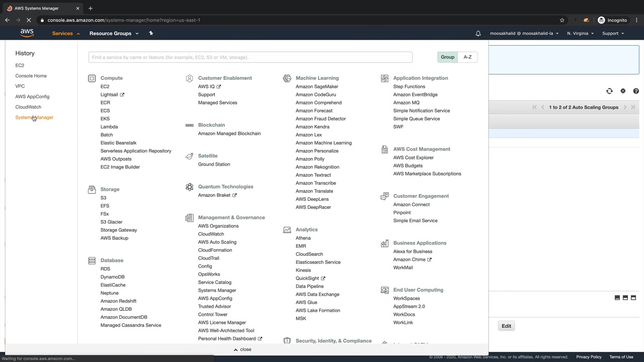Image resolution: width=644 pixels, height=362 pixels.
Task: Click the Compute category icon
Action: tap(92, 78)
